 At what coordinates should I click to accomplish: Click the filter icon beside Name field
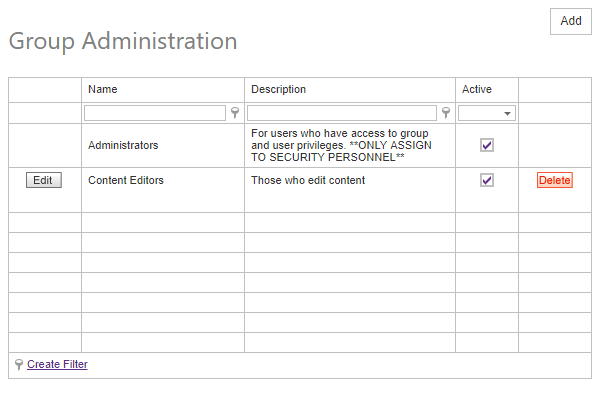(235, 113)
